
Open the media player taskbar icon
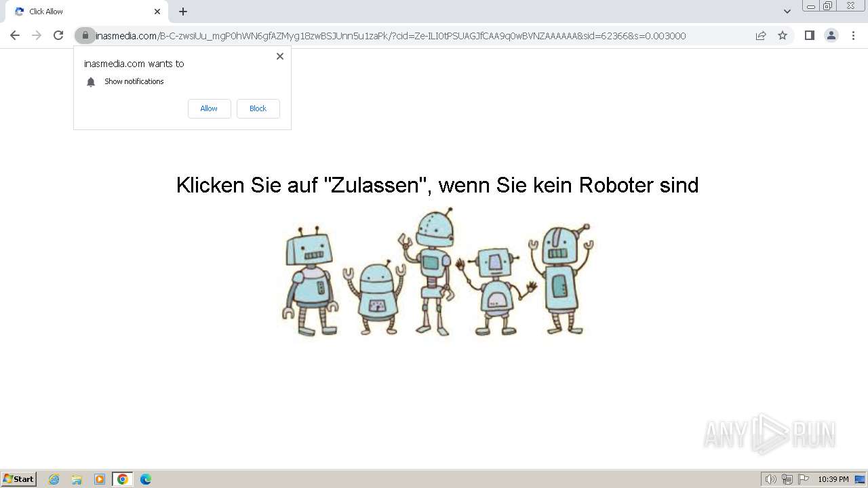[x=100, y=479]
